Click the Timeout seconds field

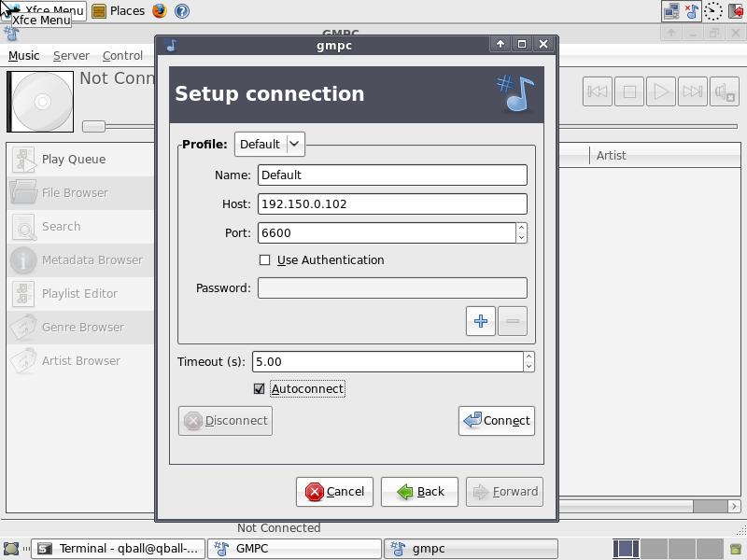coord(388,362)
